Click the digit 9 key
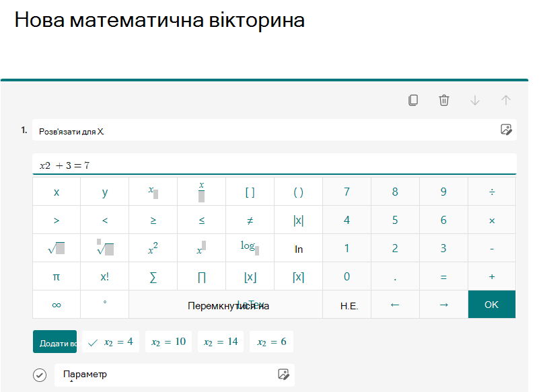Image resolution: width=541 pixels, height=392 pixels. (x=443, y=192)
